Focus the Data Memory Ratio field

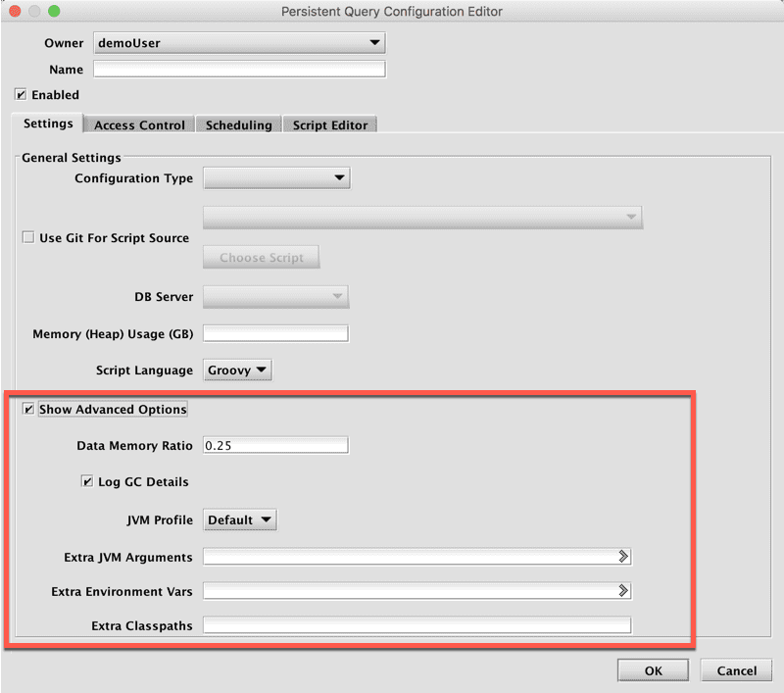click(x=275, y=446)
